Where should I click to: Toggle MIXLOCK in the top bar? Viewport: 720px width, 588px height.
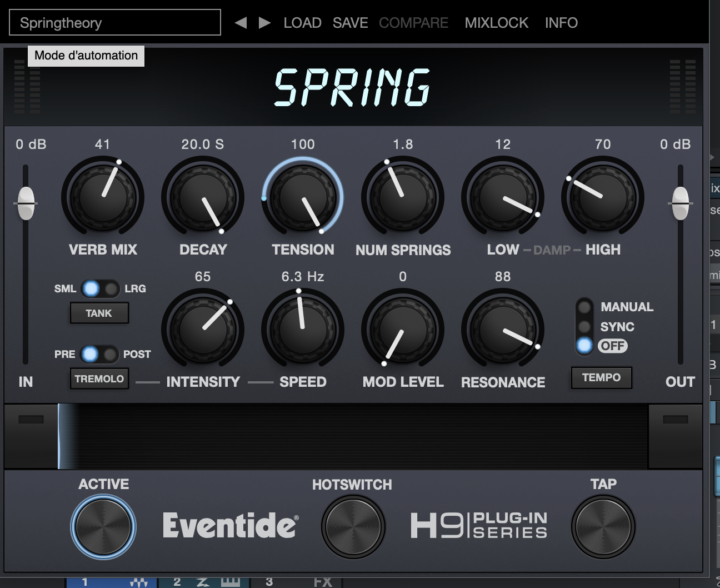coord(497,23)
